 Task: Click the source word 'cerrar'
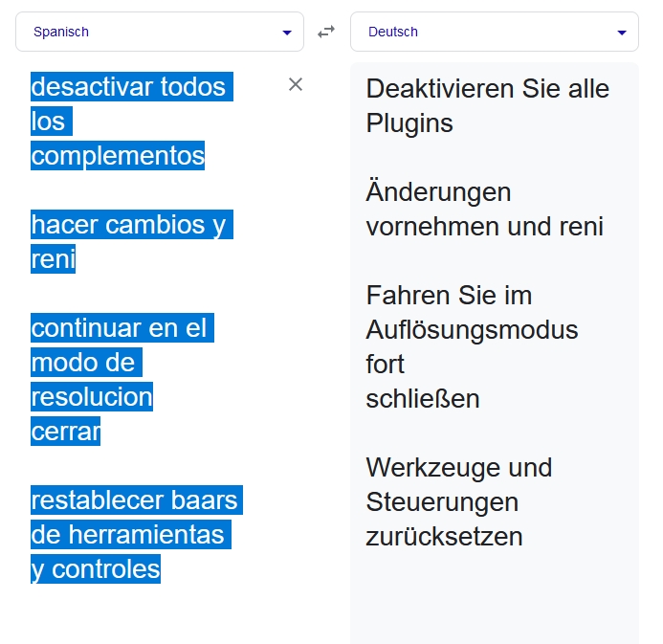point(65,432)
